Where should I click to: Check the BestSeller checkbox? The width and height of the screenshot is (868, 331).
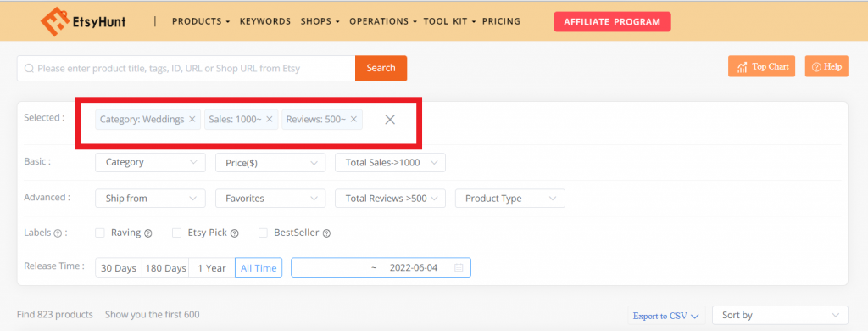coord(264,233)
